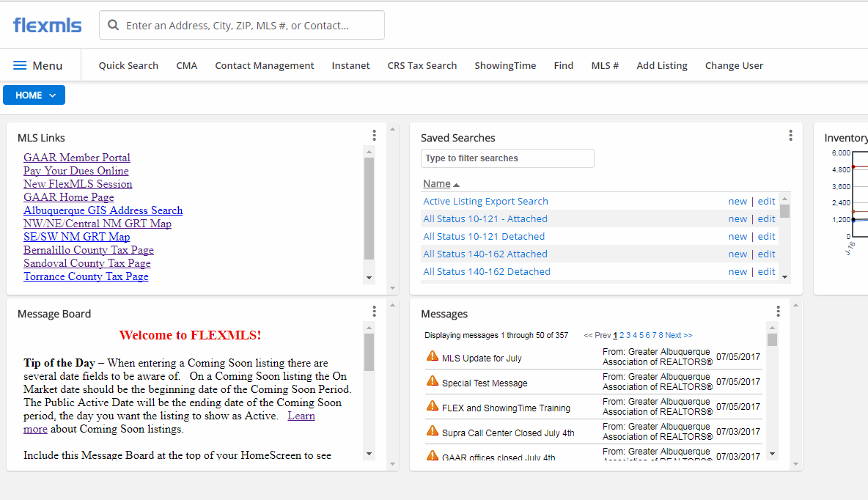Open Supra Call Center Closed July 4th message

coord(508,433)
